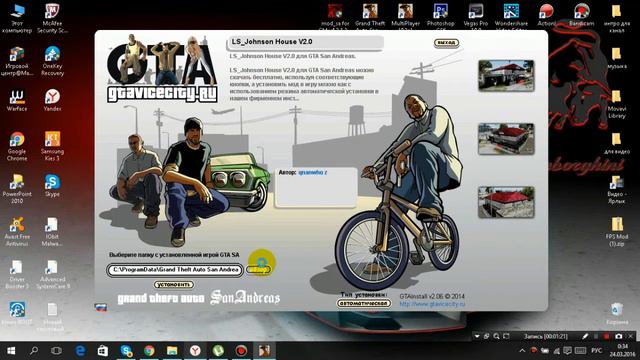Open the 'музыка' desktop folder
This screenshot has height=360, width=640.
[617, 58]
